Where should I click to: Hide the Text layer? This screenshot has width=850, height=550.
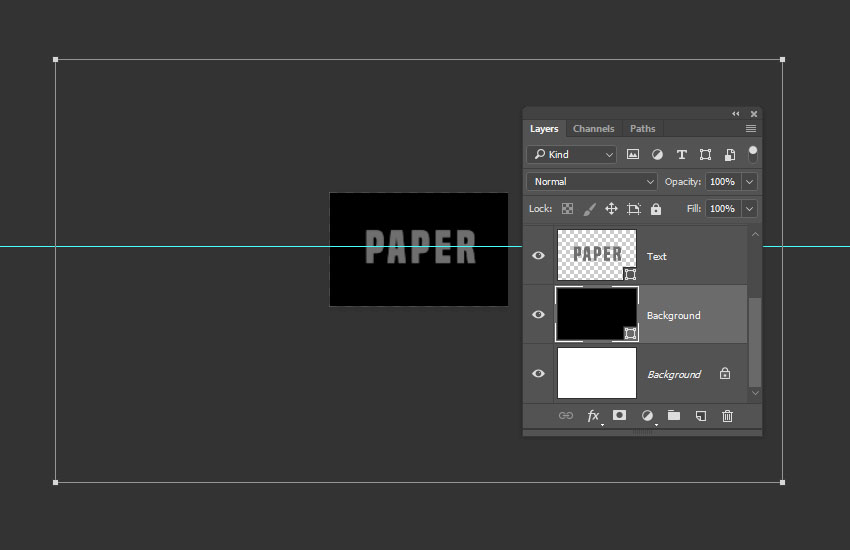click(x=538, y=255)
